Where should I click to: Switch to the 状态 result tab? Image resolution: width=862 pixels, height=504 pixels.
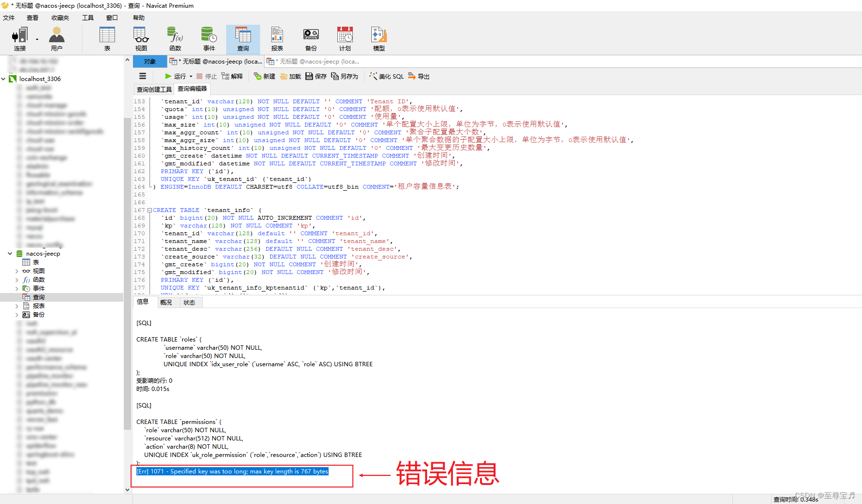coord(189,302)
